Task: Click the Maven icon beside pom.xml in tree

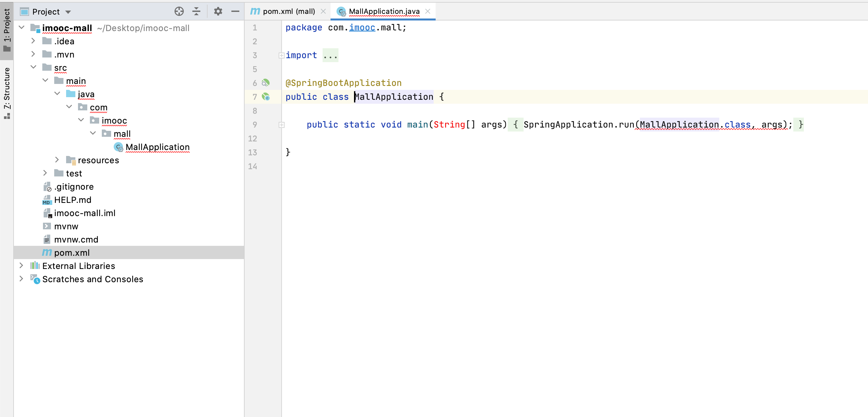Action: click(47, 253)
